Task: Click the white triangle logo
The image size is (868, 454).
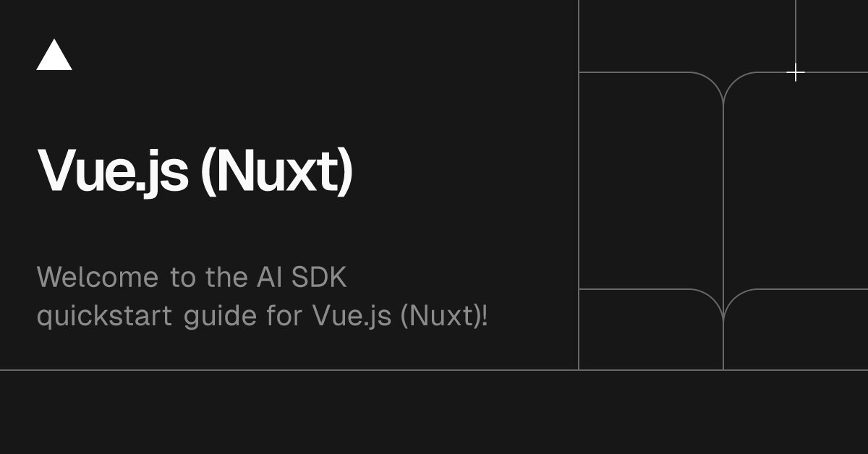Action: point(54,55)
